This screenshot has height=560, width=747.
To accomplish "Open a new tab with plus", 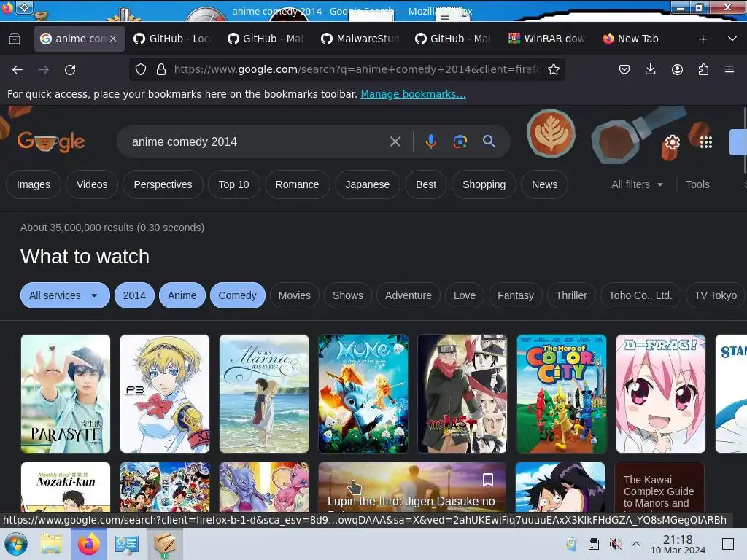I will pyautogui.click(x=703, y=39).
